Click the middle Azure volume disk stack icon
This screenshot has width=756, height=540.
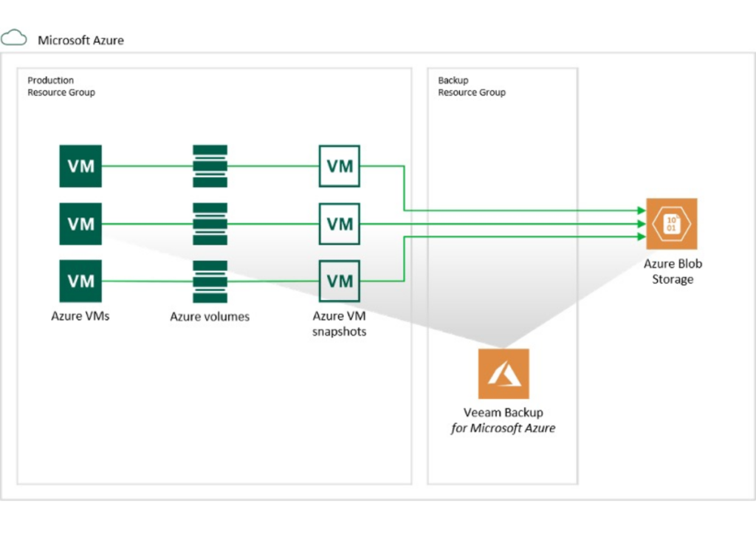click(x=210, y=224)
